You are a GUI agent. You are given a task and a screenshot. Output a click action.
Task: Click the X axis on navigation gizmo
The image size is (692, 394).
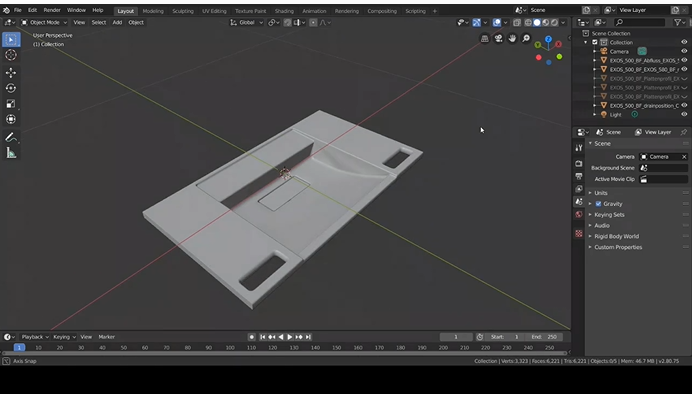click(559, 44)
